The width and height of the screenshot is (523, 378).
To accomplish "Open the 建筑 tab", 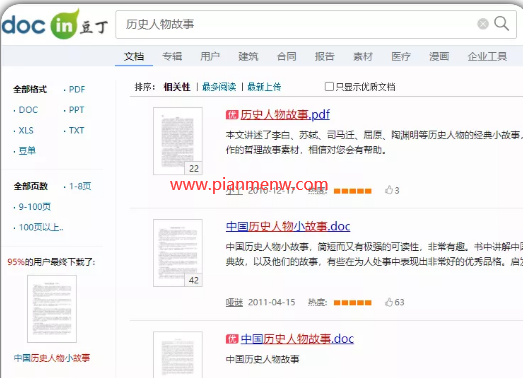I will [248, 56].
